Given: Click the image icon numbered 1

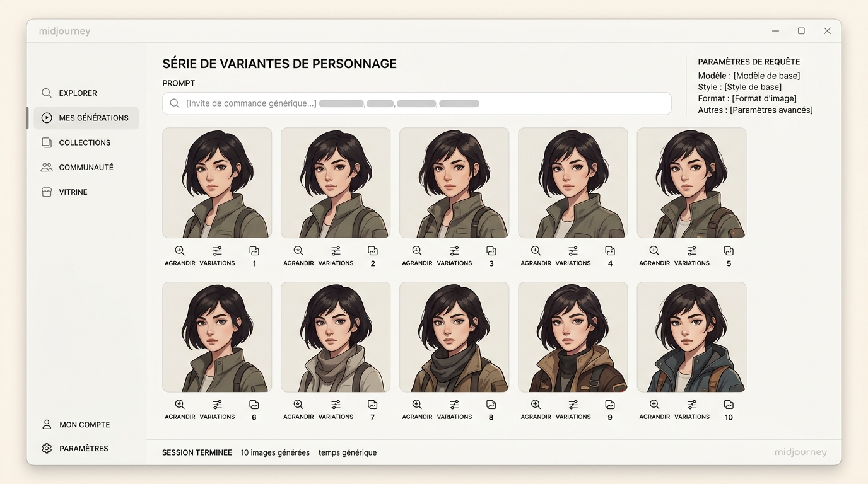Looking at the screenshot, I should click(254, 251).
